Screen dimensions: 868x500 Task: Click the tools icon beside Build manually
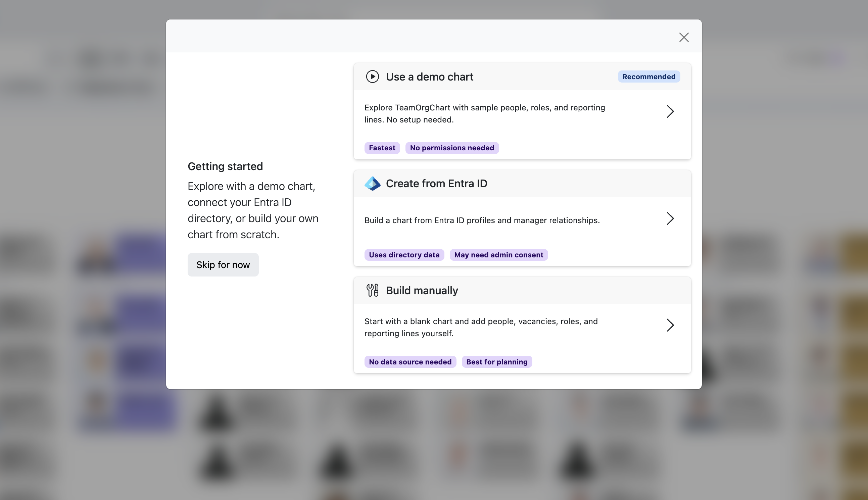coord(372,291)
